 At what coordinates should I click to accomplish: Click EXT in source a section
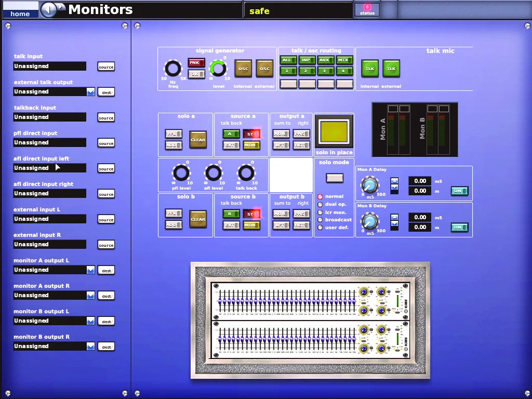pos(231,145)
